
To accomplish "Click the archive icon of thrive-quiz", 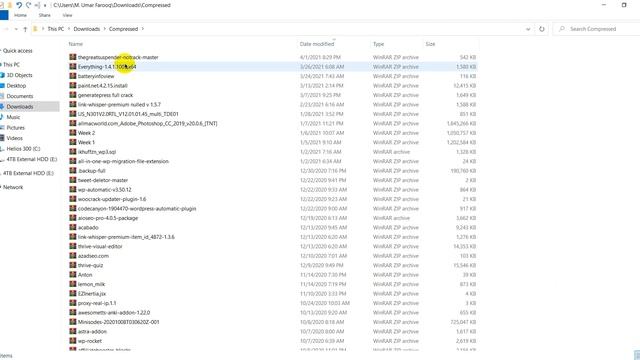I will click(x=73, y=265).
